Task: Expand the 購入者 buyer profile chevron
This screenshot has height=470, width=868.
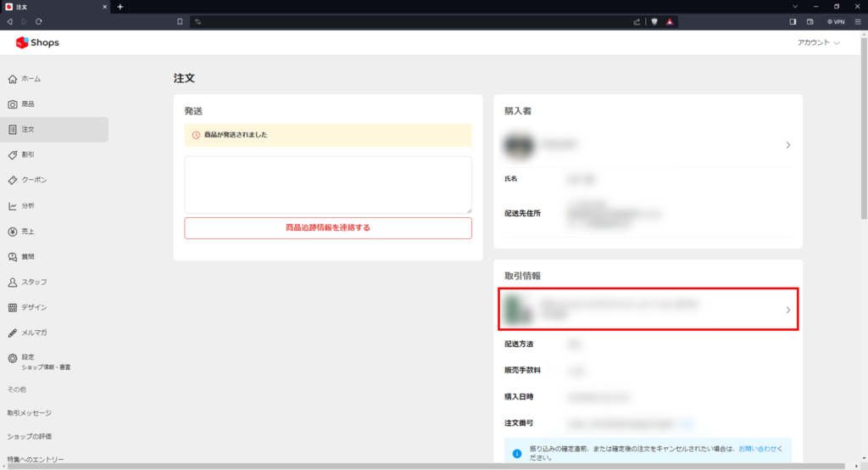Action: [x=787, y=145]
